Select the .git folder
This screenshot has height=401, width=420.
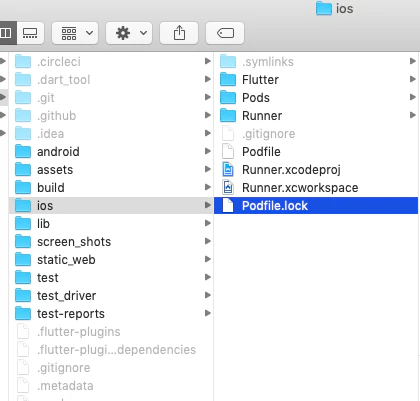coord(111,98)
